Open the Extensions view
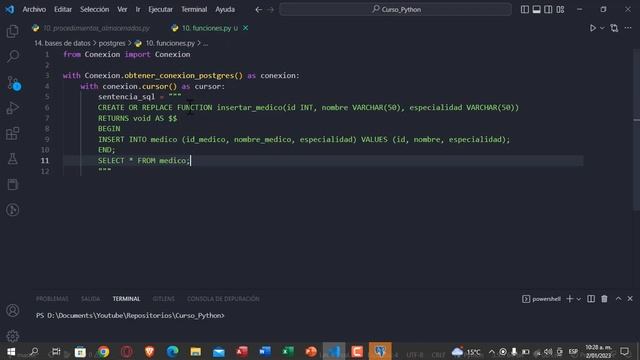 13,133
